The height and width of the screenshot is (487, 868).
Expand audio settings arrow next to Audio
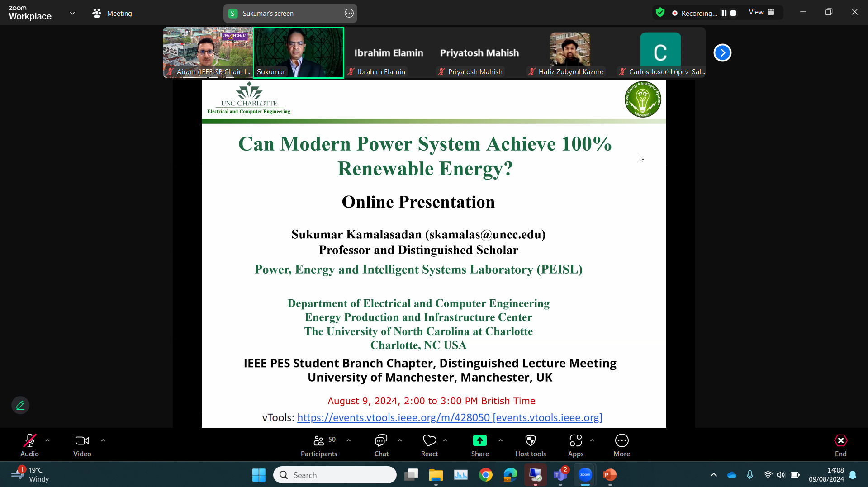[47, 440]
